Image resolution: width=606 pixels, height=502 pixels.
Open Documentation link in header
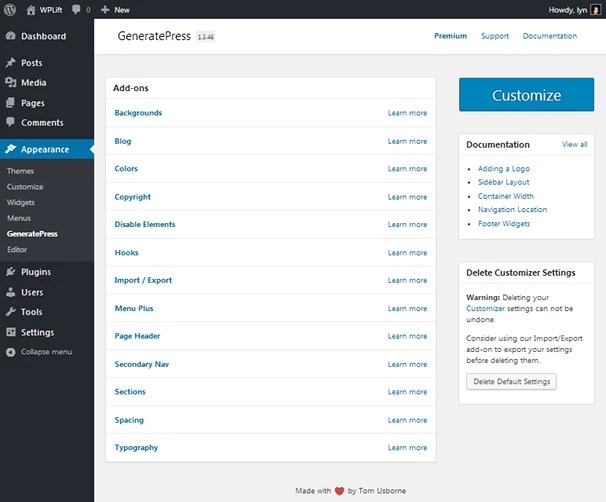click(x=550, y=36)
